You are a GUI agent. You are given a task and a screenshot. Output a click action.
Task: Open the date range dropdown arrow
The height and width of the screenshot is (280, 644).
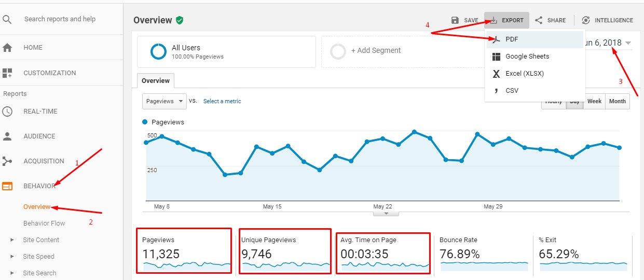coord(628,43)
